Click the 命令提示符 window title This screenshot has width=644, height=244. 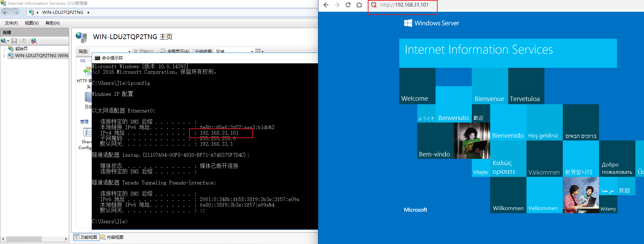112,58
